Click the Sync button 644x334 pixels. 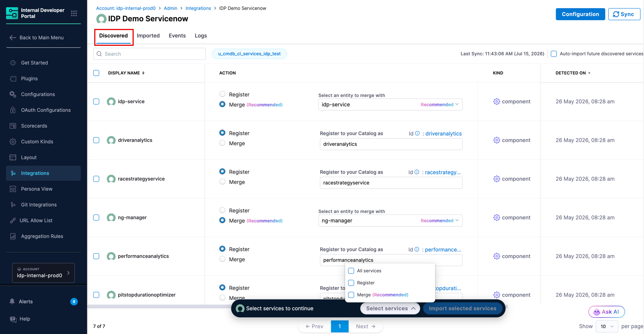click(624, 14)
